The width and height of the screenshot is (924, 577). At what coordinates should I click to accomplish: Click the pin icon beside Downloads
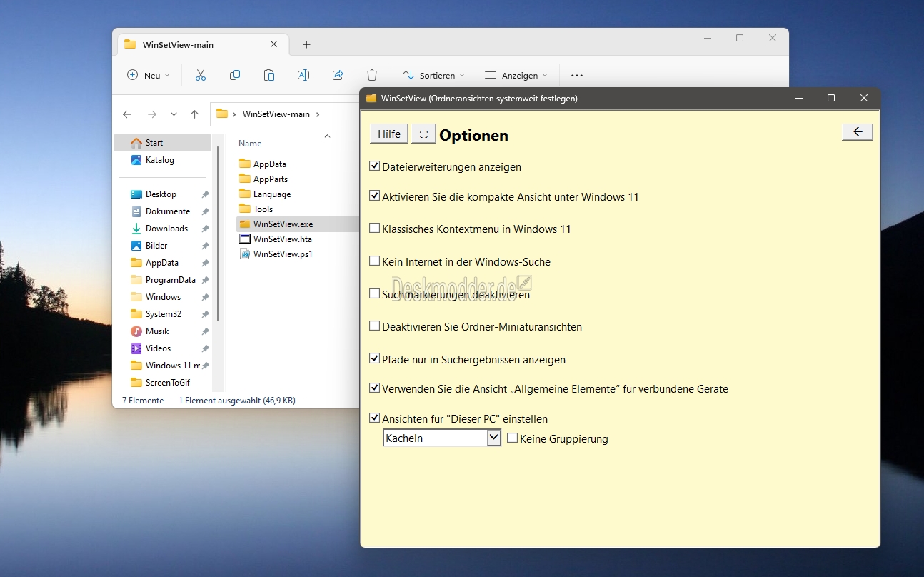[205, 229]
